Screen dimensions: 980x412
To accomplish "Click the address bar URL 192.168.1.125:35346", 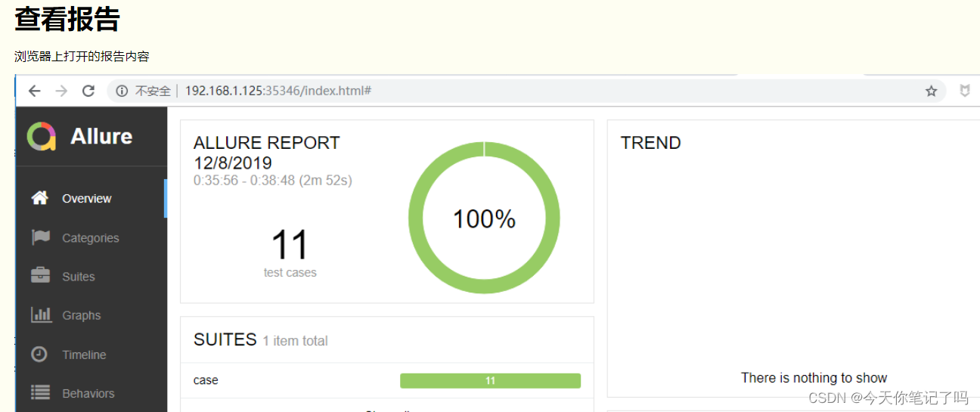I will click(278, 91).
